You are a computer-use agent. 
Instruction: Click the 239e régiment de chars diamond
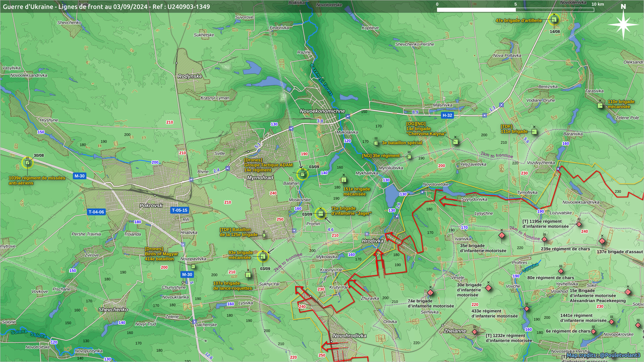(544, 239)
